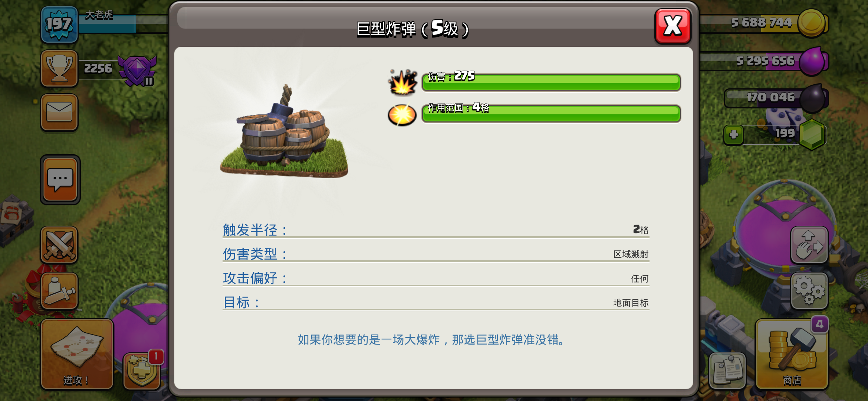
Task: Open the mail inbox icon
Action: (x=59, y=112)
